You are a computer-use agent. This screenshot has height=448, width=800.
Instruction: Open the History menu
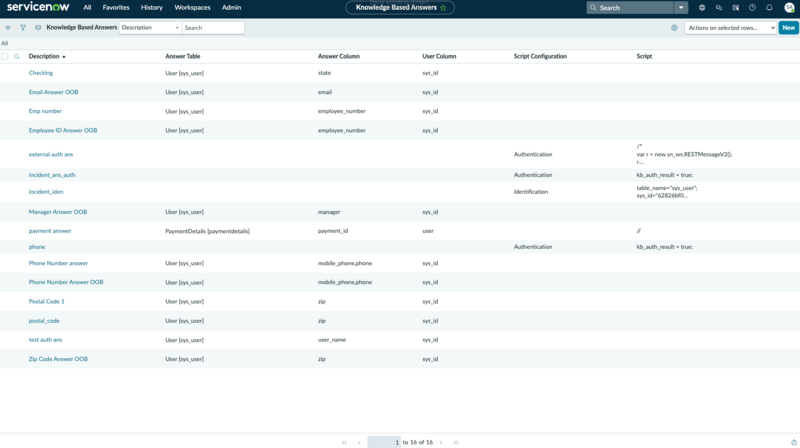click(152, 8)
